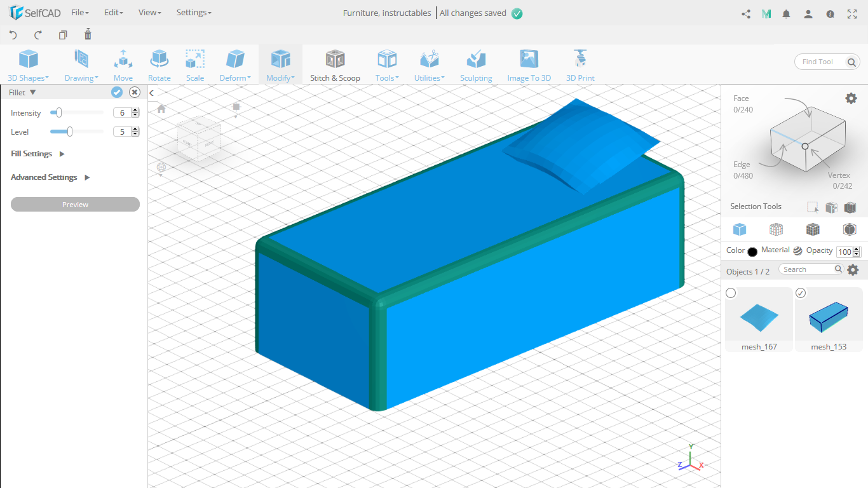Open the 3D Print tool
This screenshot has height=488, width=868.
[x=580, y=65]
